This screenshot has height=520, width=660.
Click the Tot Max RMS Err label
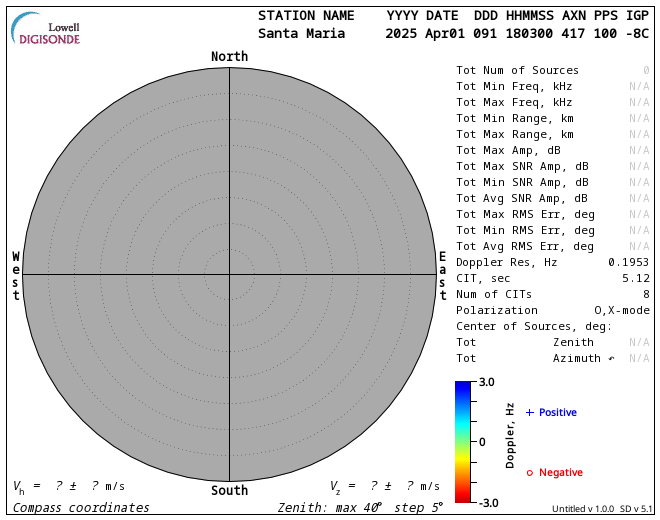pos(525,214)
